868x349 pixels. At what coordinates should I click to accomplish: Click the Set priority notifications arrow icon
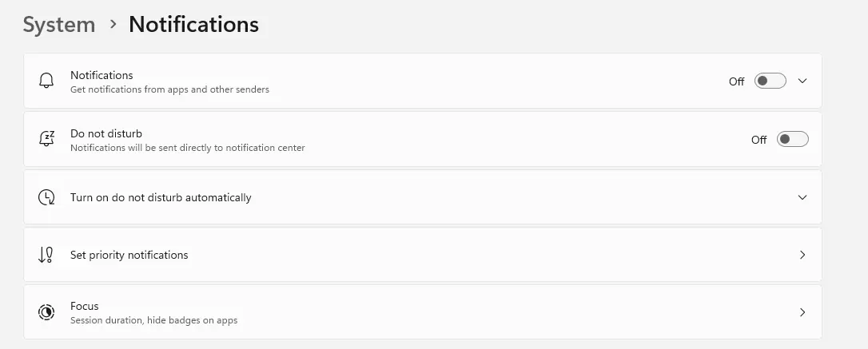pyautogui.click(x=46, y=255)
